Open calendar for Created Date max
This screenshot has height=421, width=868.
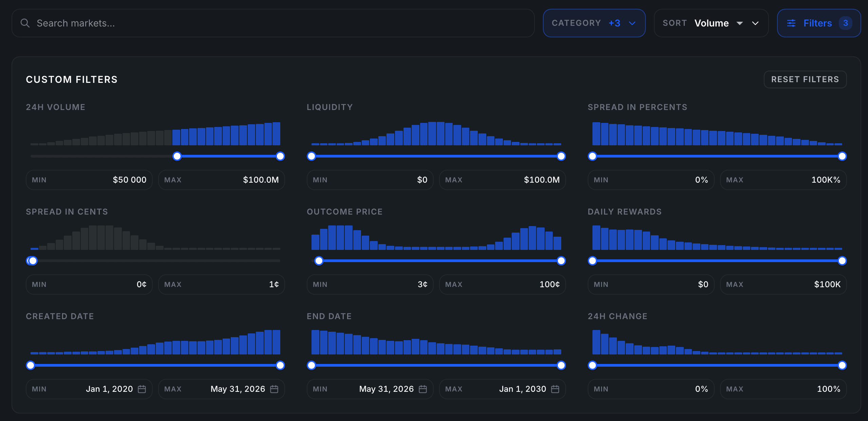(274, 389)
